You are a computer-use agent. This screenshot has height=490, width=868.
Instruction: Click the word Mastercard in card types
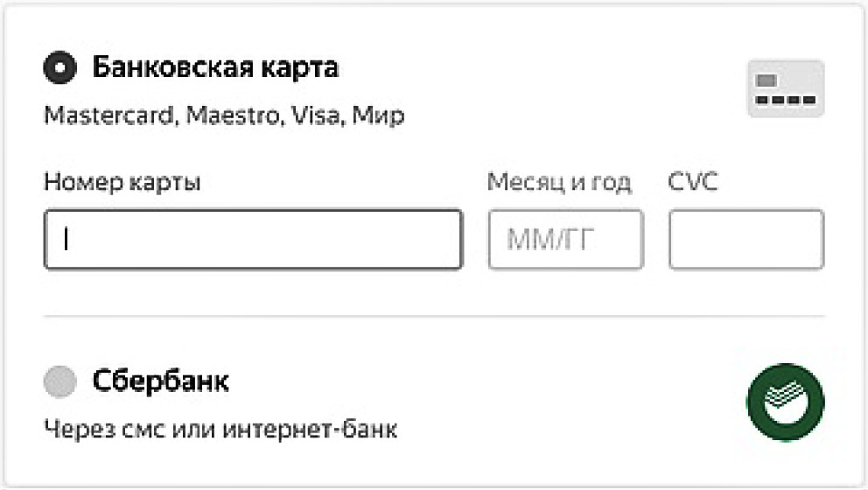[x=110, y=115]
